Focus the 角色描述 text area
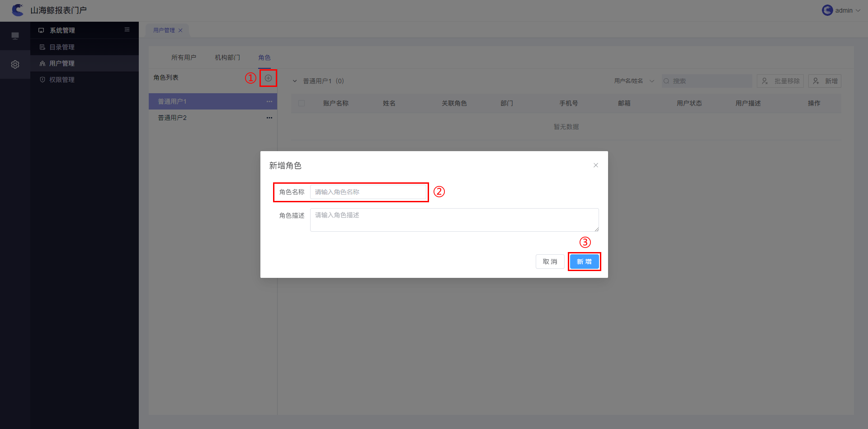This screenshot has height=429, width=868. click(454, 220)
